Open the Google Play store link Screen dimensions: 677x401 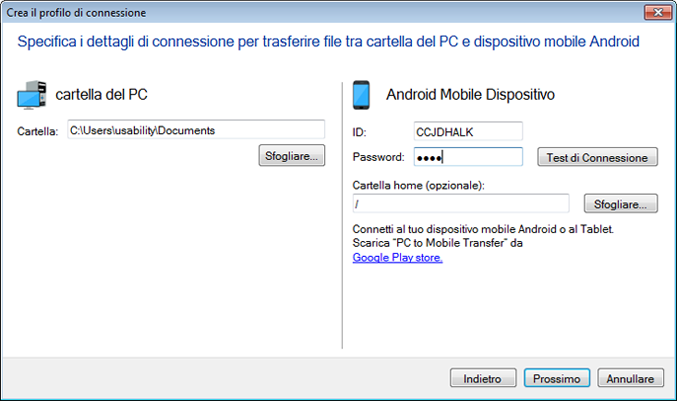[398, 257]
